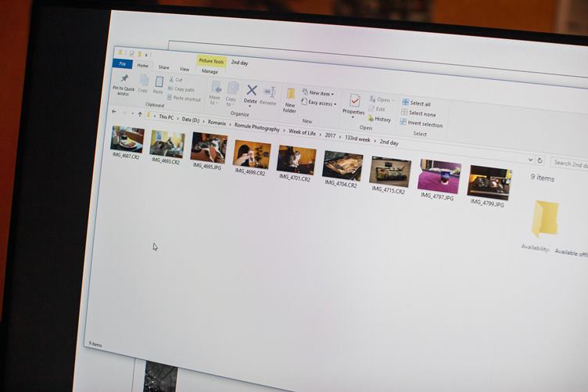Expand the Open dropdown in ribbon

(x=393, y=100)
